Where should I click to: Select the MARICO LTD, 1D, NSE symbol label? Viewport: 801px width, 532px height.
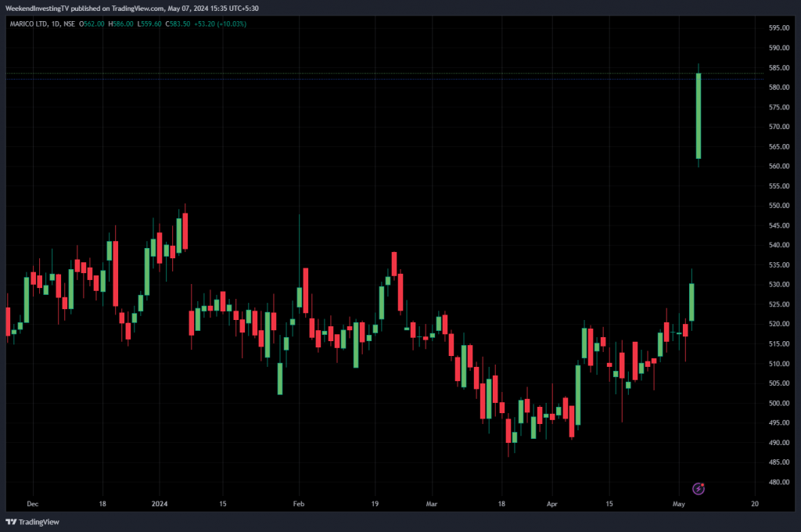click(42, 23)
